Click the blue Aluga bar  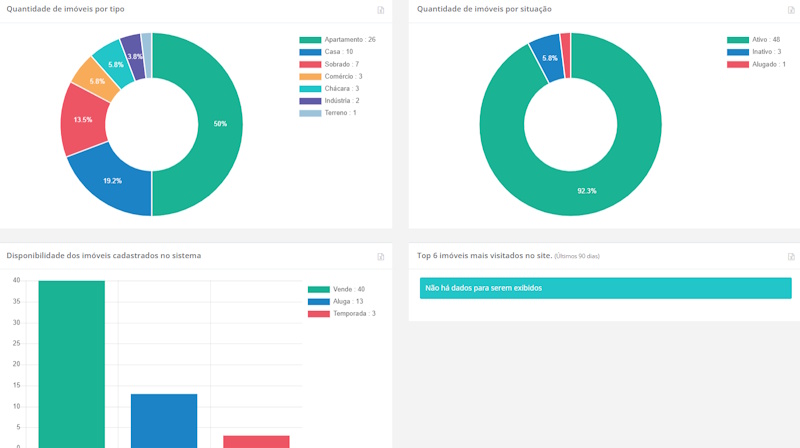164,421
